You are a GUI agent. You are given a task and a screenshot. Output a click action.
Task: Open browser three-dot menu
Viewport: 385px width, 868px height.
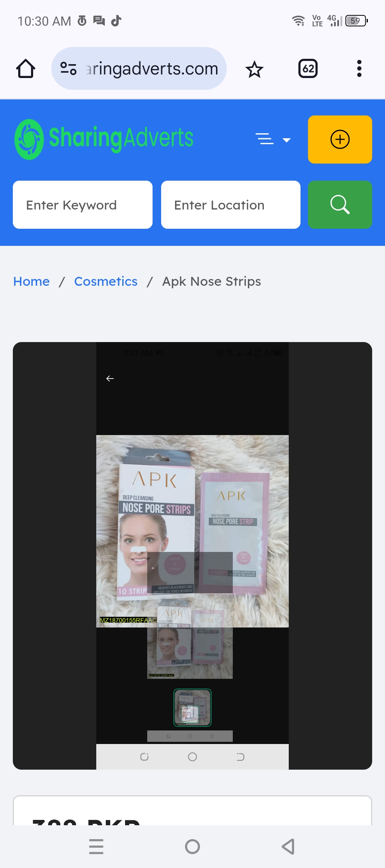[x=359, y=68]
